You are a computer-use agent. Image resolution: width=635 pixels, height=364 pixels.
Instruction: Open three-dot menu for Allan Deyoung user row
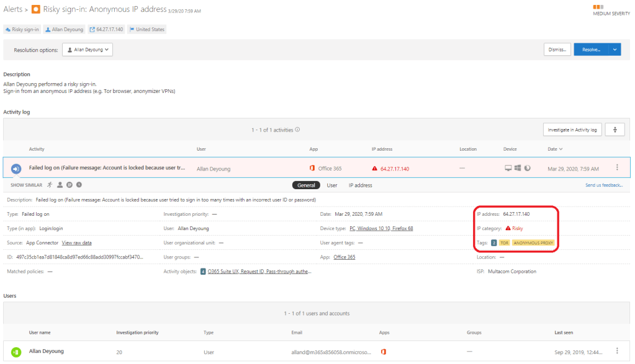point(617,351)
